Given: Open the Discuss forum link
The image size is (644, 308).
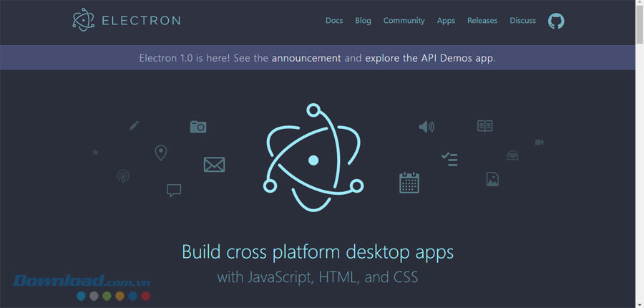Looking at the screenshot, I should [x=523, y=21].
